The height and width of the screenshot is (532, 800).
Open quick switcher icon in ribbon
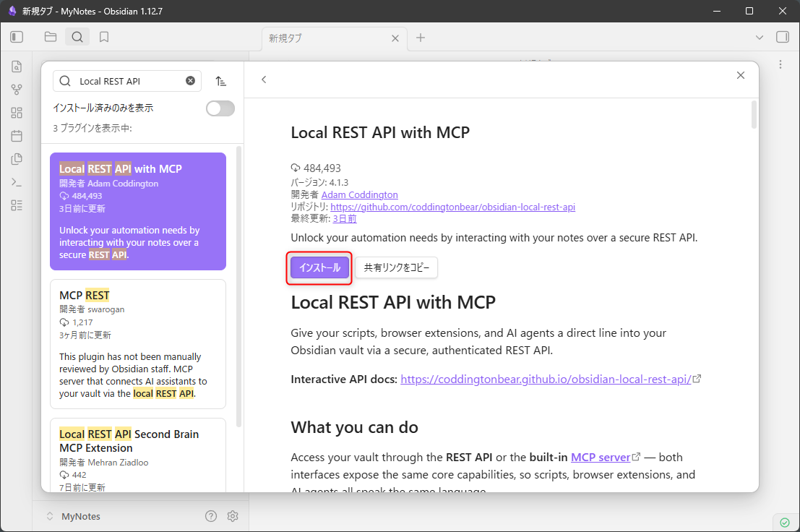[17, 66]
